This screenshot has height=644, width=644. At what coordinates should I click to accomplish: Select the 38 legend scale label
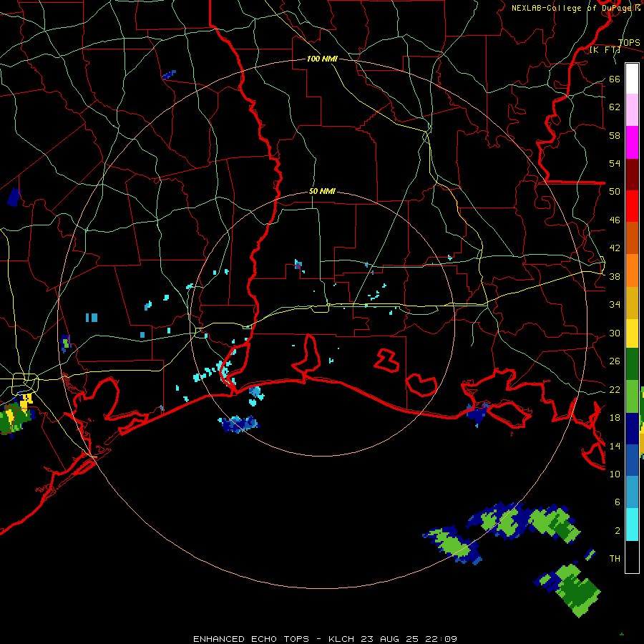(x=615, y=277)
